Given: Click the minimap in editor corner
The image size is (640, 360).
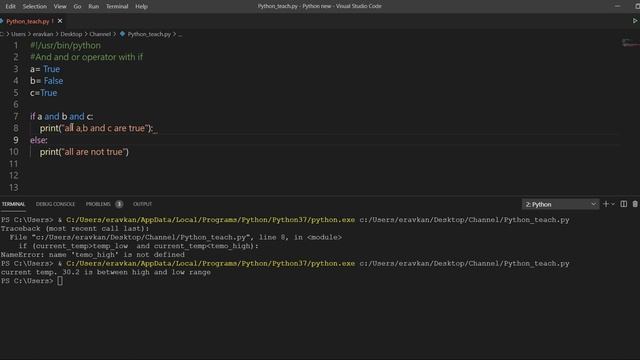Looking at the screenshot, I should pos(630,42).
